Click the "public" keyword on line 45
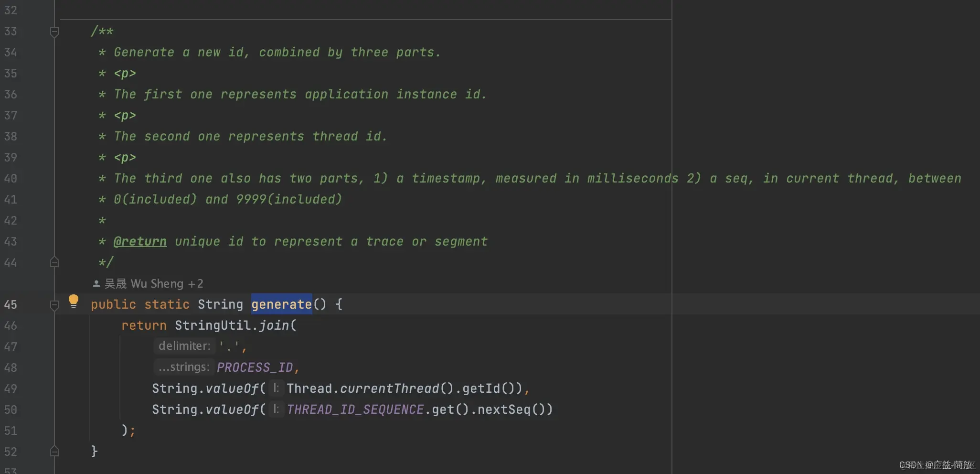This screenshot has width=980, height=474. 114,304
